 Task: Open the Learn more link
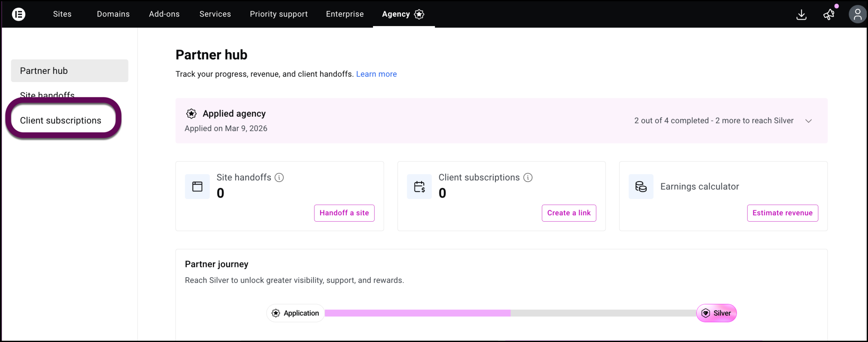pos(376,74)
